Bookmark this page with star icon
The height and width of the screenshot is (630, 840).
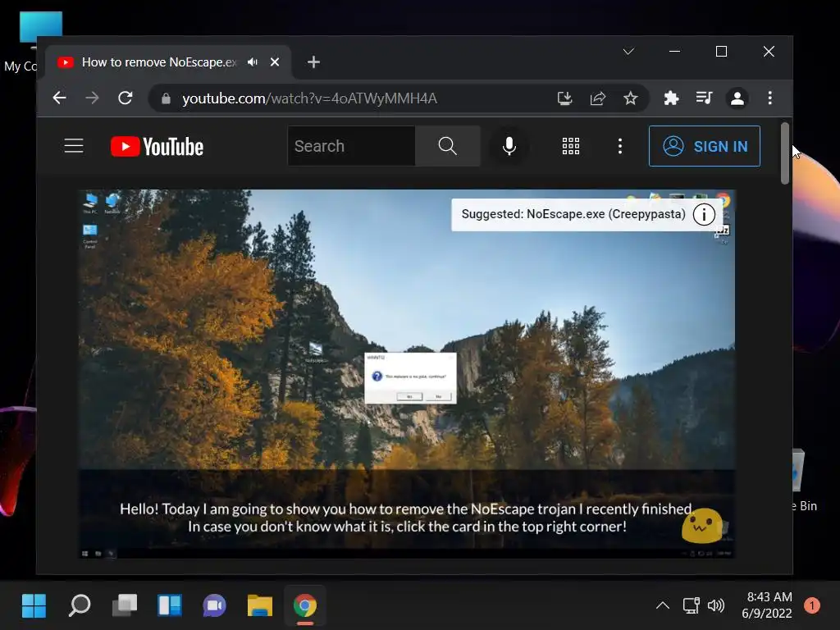click(631, 98)
